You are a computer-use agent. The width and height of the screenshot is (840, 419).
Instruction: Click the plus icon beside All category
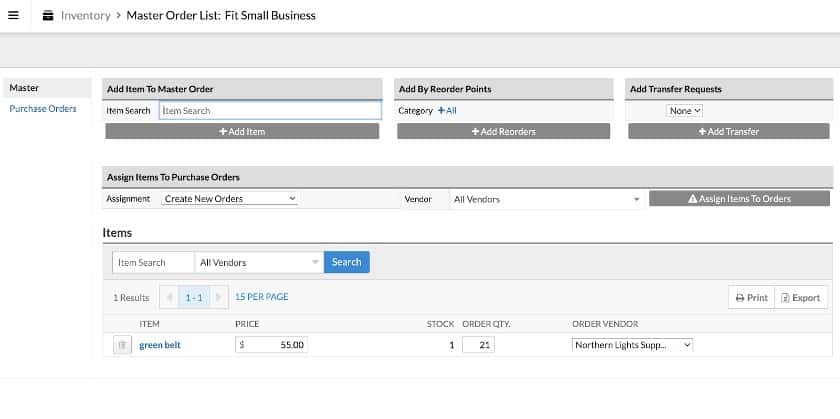pos(441,110)
